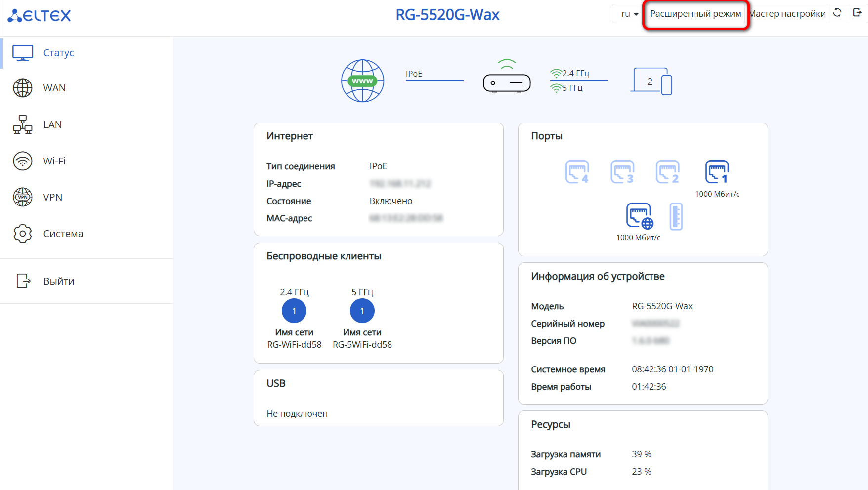Click the Беспроводные клиенты heading
Viewport: 868px width, 490px height.
[x=324, y=256]
